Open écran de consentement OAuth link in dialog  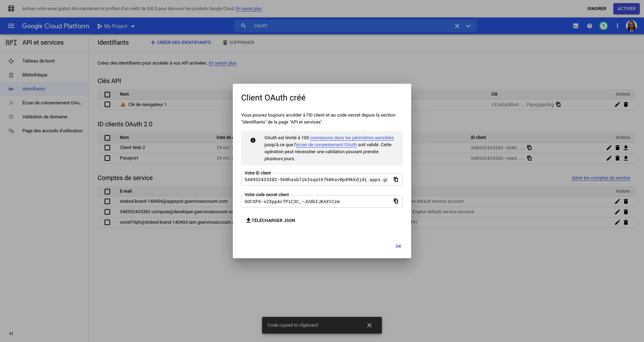326,145
